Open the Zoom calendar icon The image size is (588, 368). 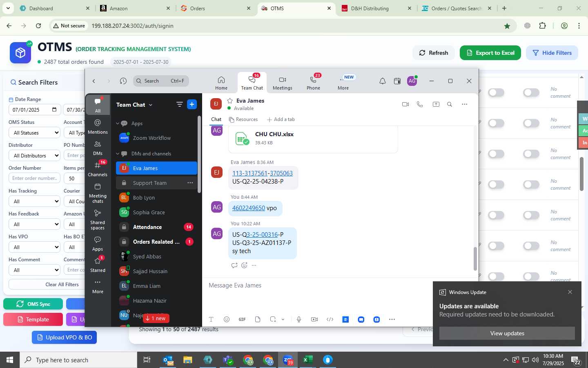point(397,81)
